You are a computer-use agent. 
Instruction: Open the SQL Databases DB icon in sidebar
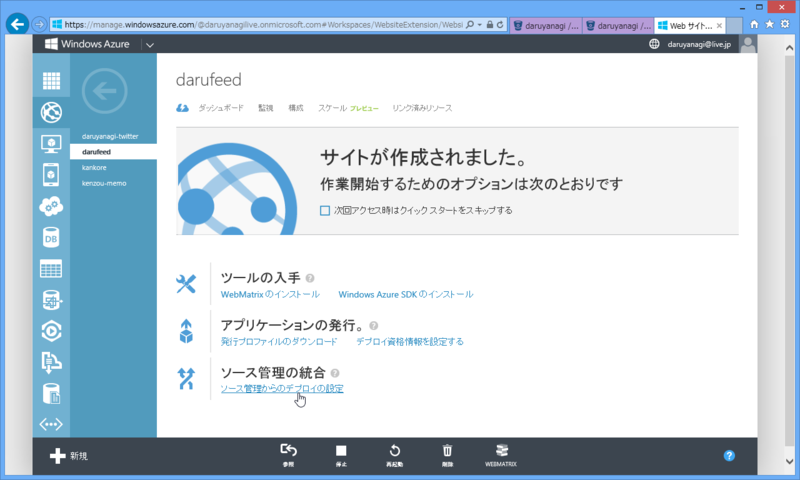[51, 238]
